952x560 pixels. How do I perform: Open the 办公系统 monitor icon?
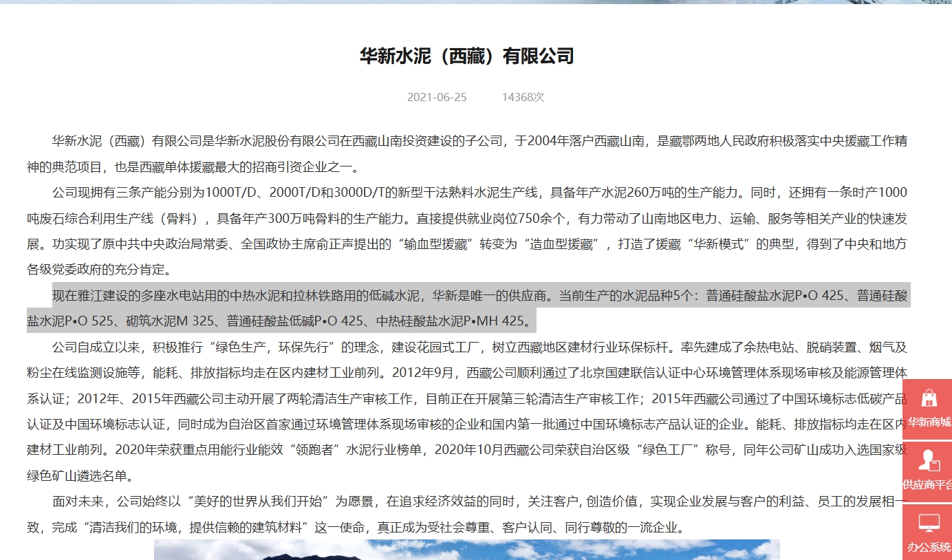click(x=929, y=523)
